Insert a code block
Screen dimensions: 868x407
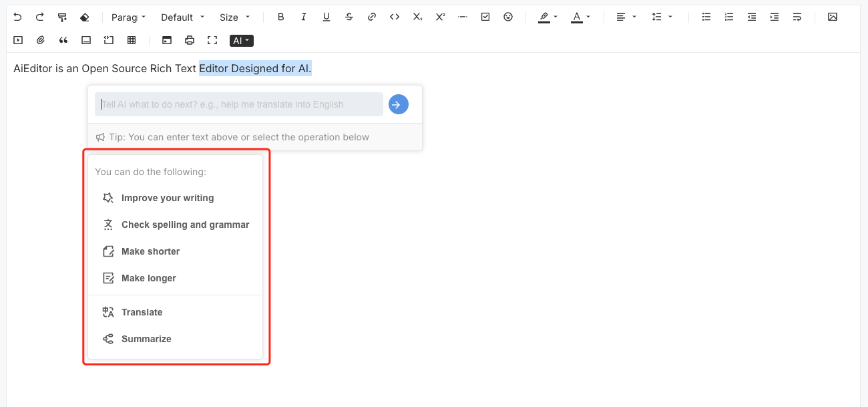pyautogui.click(x=109, y=40)
